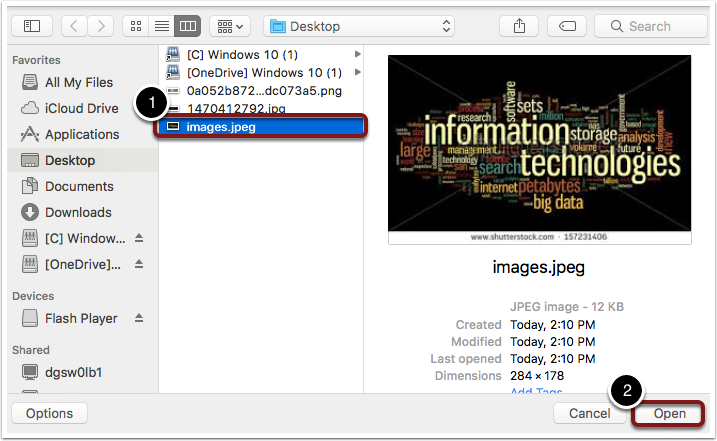Click the Options button
717x441 pixels.
(49, 413)
